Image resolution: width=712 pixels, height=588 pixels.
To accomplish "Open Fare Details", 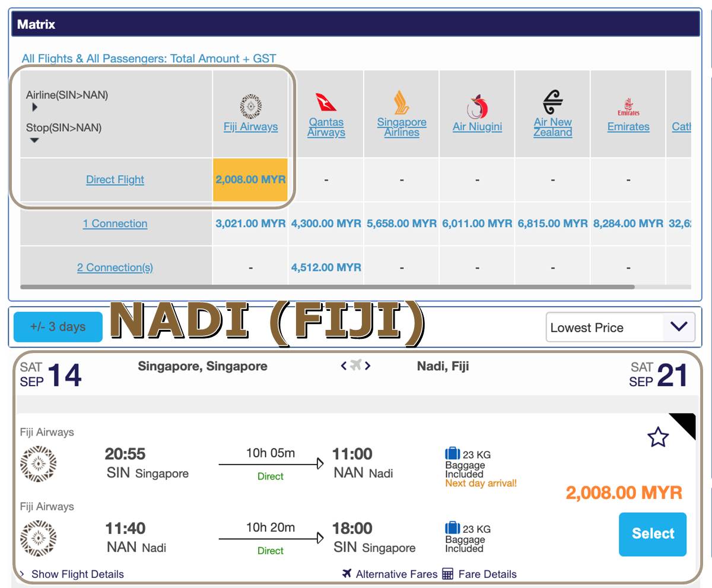I will pos(487,574).
